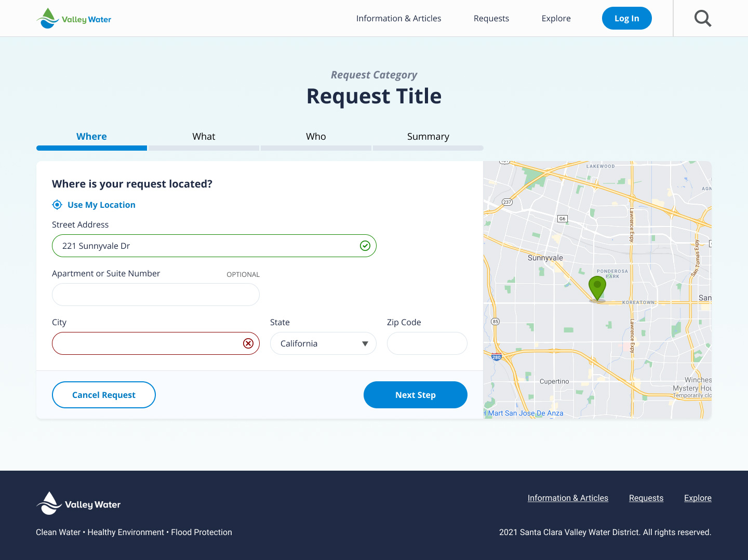The height and width of the screenshot is (560, 748).
Task: Click the Log In button
Action: point(626,18)
